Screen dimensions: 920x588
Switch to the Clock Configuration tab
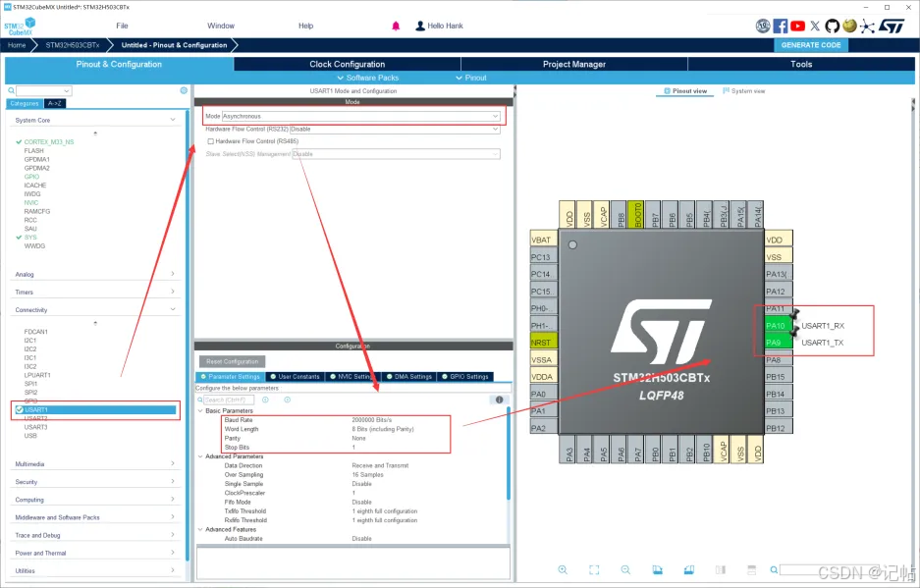click(x=348, y=64)
